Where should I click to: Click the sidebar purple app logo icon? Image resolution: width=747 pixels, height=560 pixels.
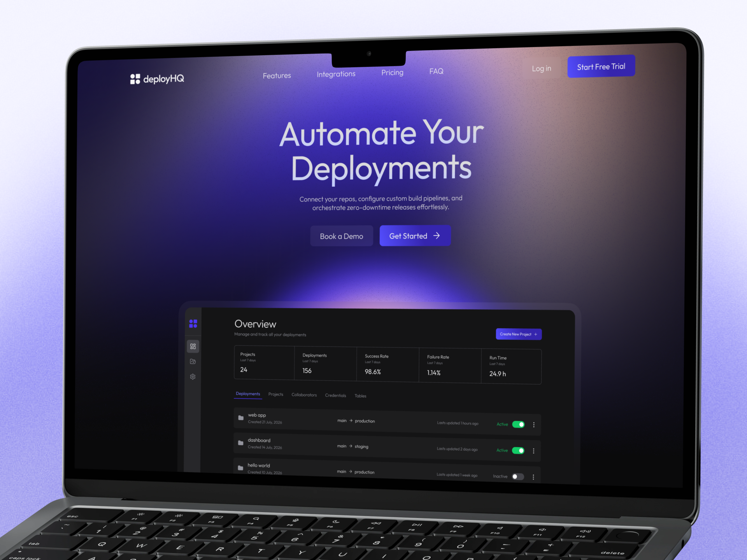click(193, 324)
